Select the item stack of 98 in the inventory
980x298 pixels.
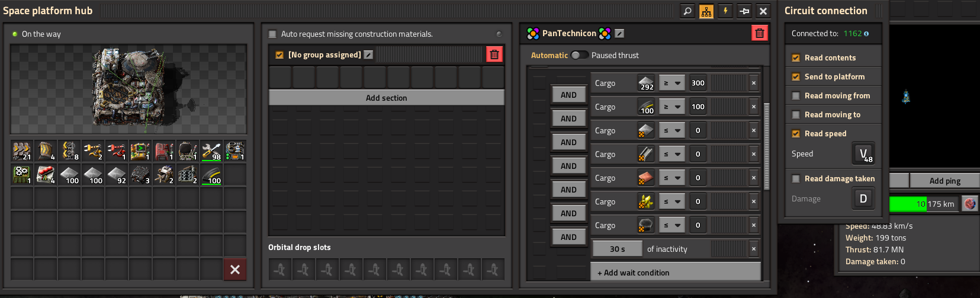[211, 151]
